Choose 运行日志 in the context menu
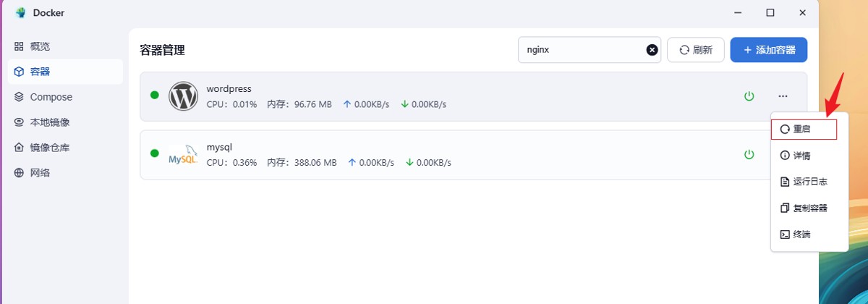The height and width of the screenshot is (304, 868). (804, 182)
